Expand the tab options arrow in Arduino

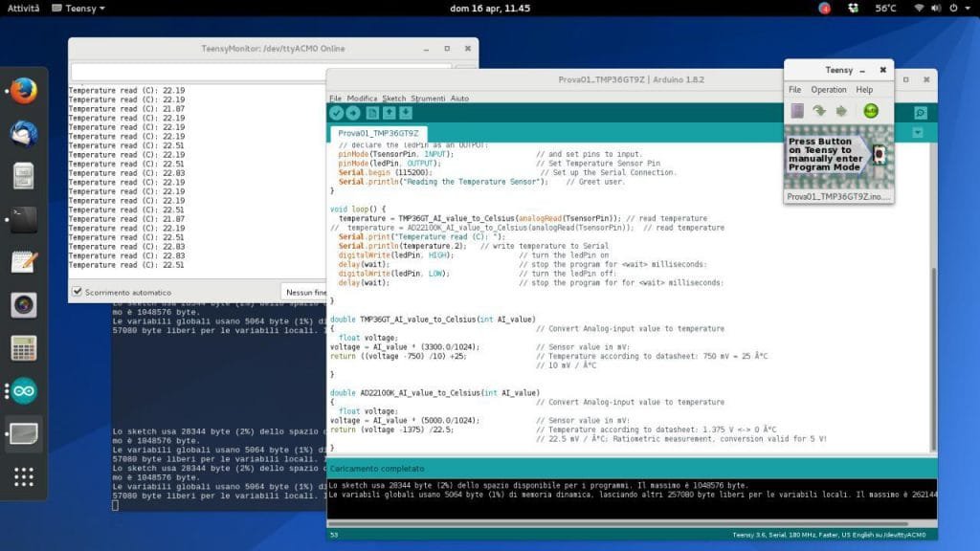click(918, 132)
